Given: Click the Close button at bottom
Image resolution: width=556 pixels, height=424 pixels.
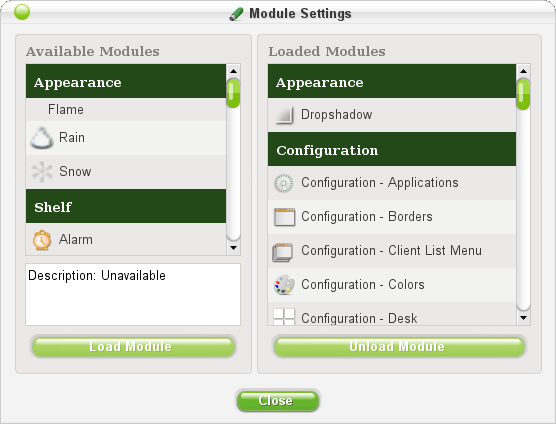Looking at the screenshot, I should pyautogui.click(x=278, y=401).
